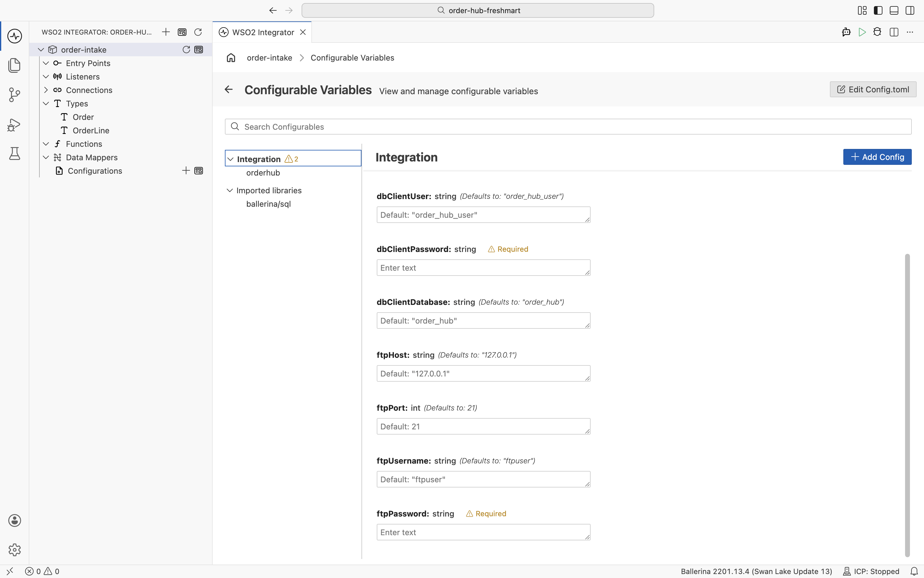Open the Testing flask view
Viewport: 924px width, 578px height.
[14, 154]
